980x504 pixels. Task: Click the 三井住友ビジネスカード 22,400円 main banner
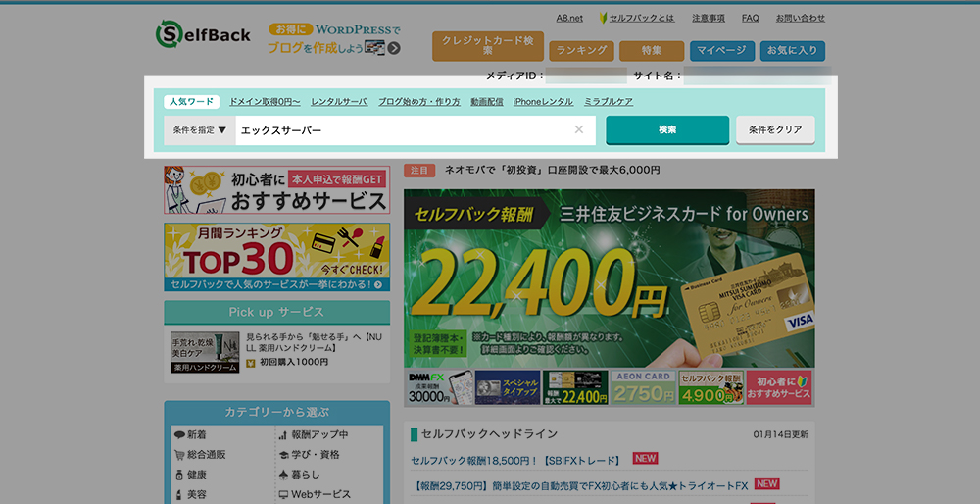(x=610, y=278)
